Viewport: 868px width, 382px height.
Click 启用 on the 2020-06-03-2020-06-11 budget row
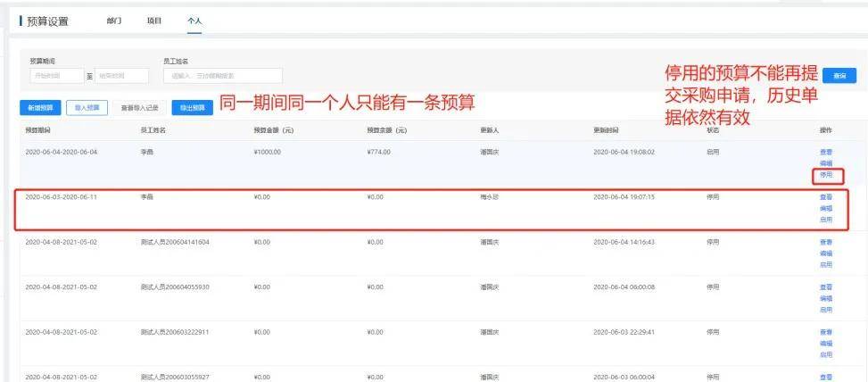click(826, 220)
